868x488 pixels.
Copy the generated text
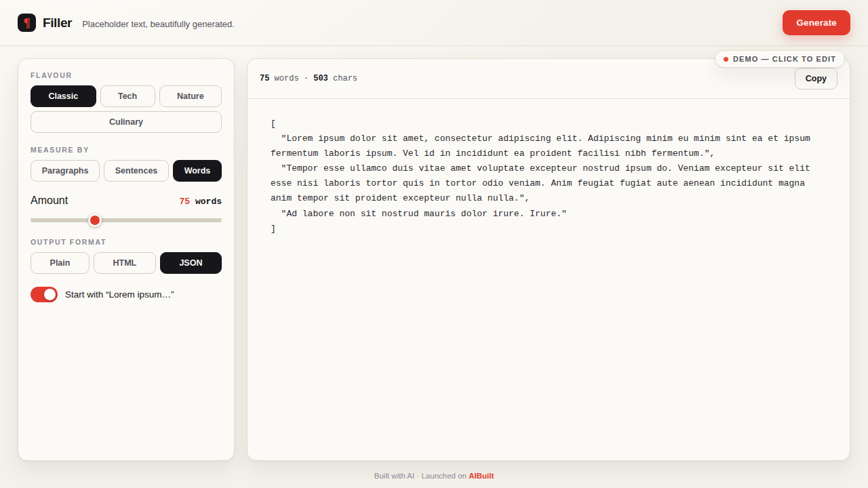click(816, 79)
